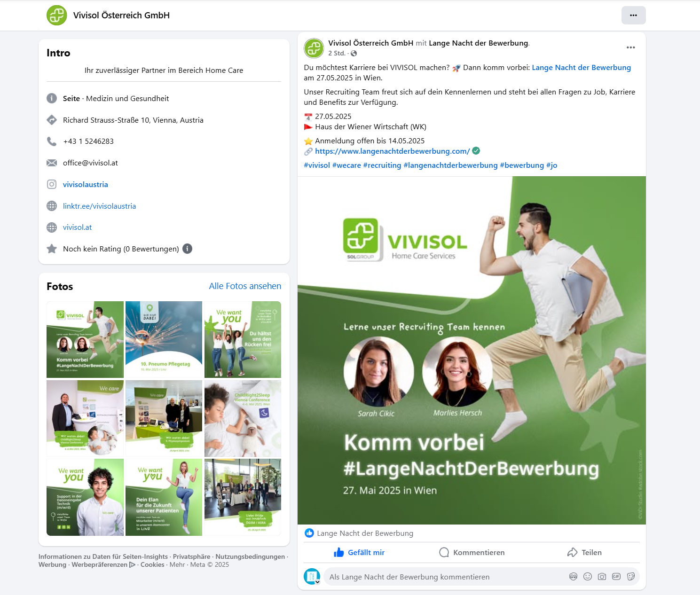Image resolution: width=700 pixels, height=595 pixels.
Task: Click the public audience globe icon on post
Action: 354,53
